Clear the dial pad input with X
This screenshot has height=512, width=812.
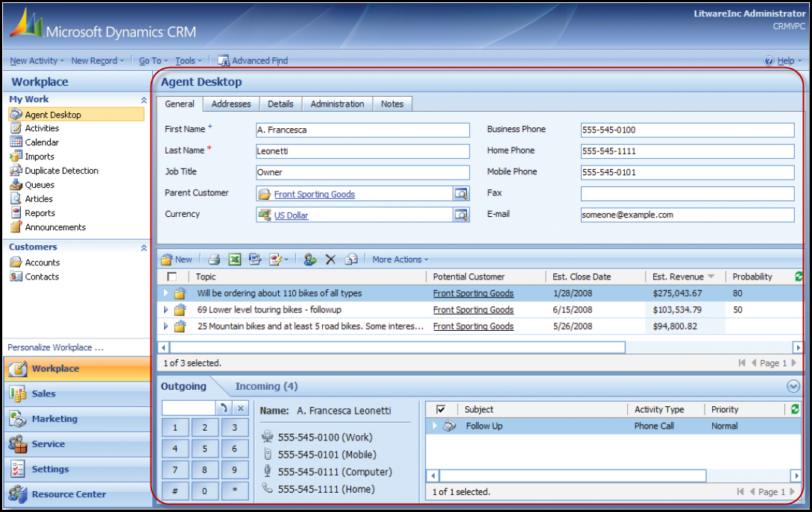pyautogui.click(x=241, y=408)
